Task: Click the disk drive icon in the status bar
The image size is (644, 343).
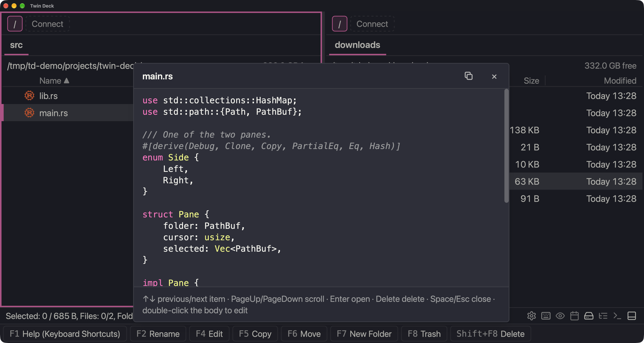Action: 589,316
